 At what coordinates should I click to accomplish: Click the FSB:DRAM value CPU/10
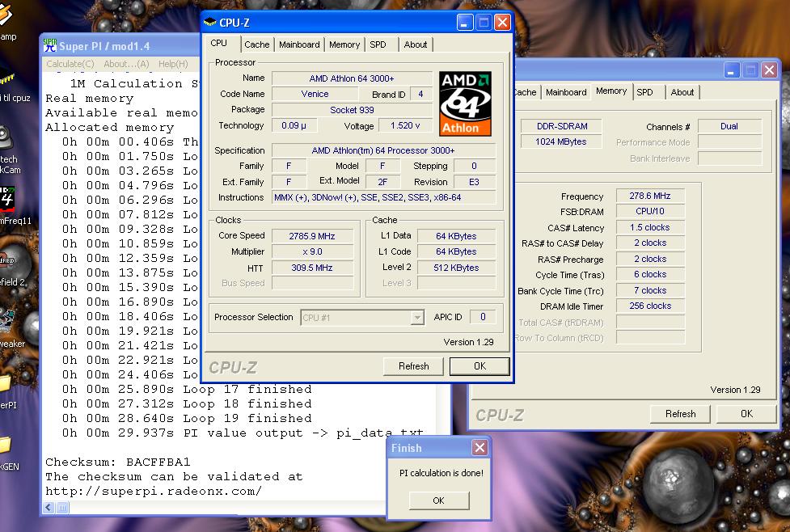pos(650,212)
